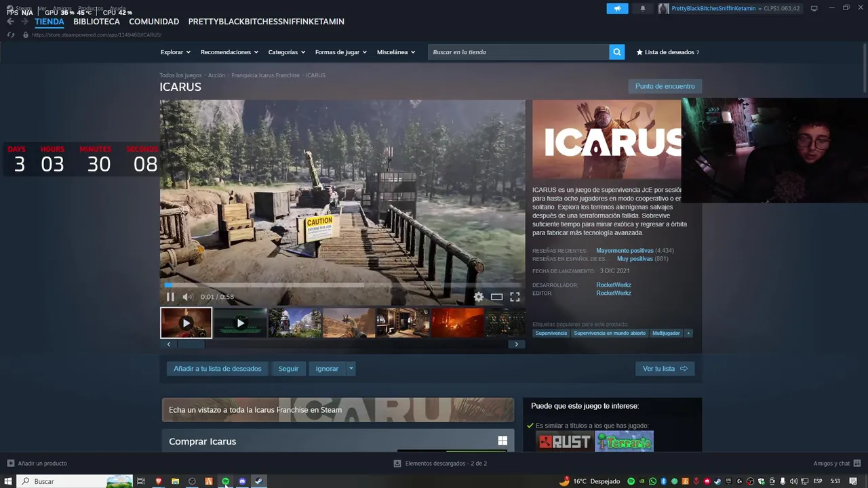This screenshot has height=488, width=868.
Task: Click the Bluetooth tray icon
Action: 664,481
